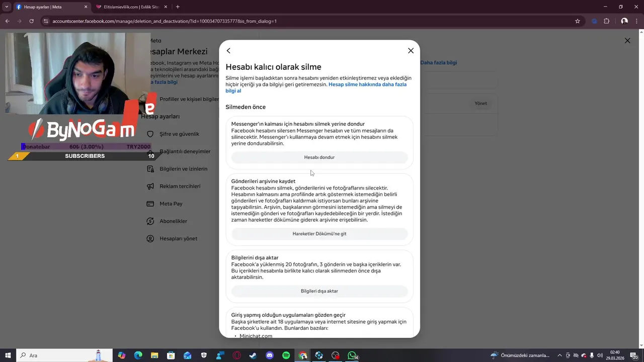Open Bilgilerin ve izinlerin section

(x=184, y=169)
